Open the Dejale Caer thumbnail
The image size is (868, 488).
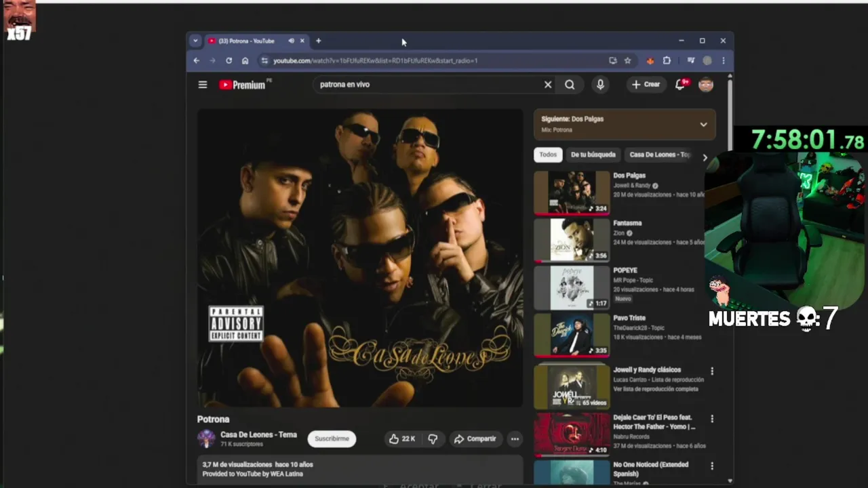pos(572,434)
